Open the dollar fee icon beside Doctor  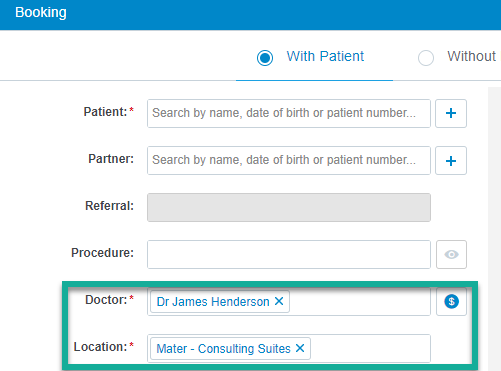click(x=451, y=302)
